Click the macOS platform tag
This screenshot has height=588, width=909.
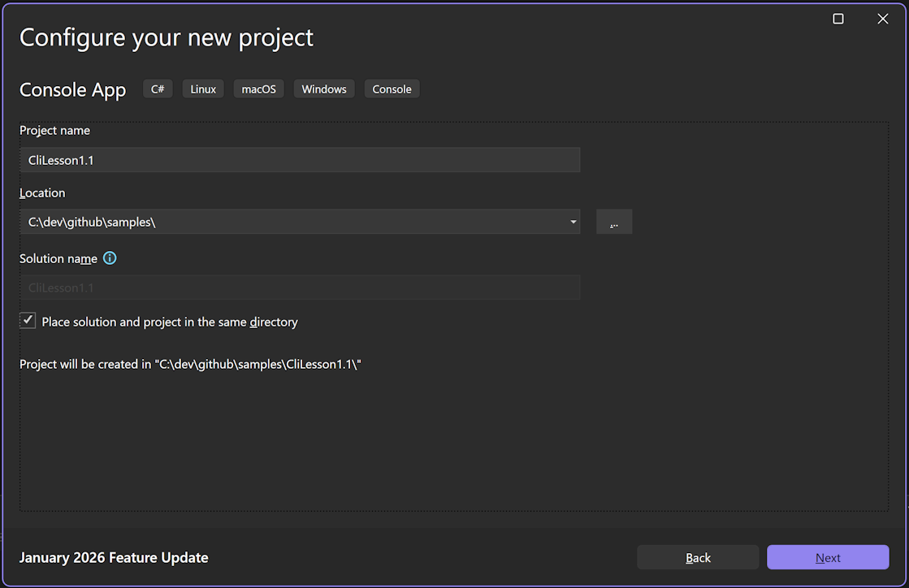(258, 89)
